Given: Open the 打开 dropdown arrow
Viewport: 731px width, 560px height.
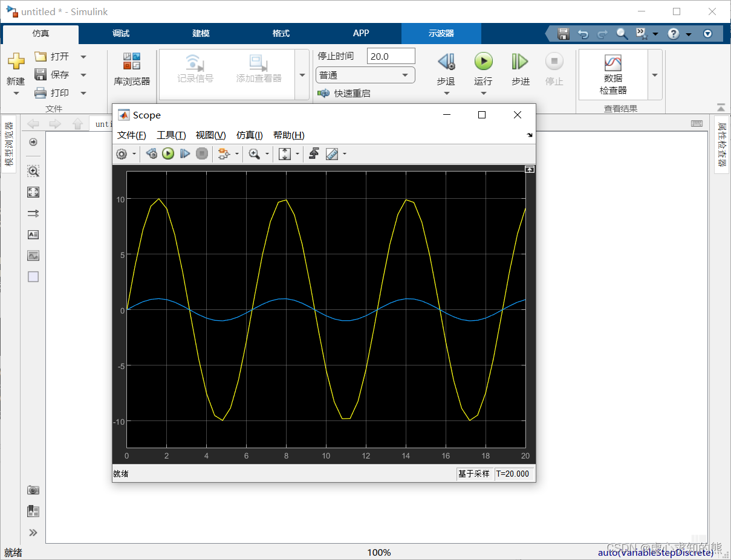Looking at the screenshot, I should tap(83, 57).
